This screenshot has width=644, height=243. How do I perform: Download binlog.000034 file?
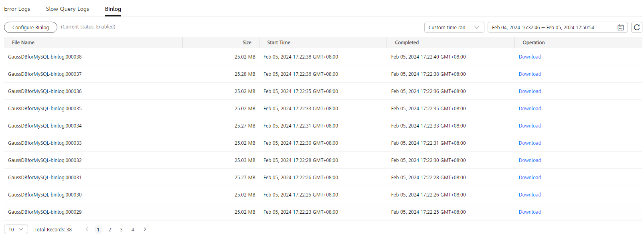[530, 126]
